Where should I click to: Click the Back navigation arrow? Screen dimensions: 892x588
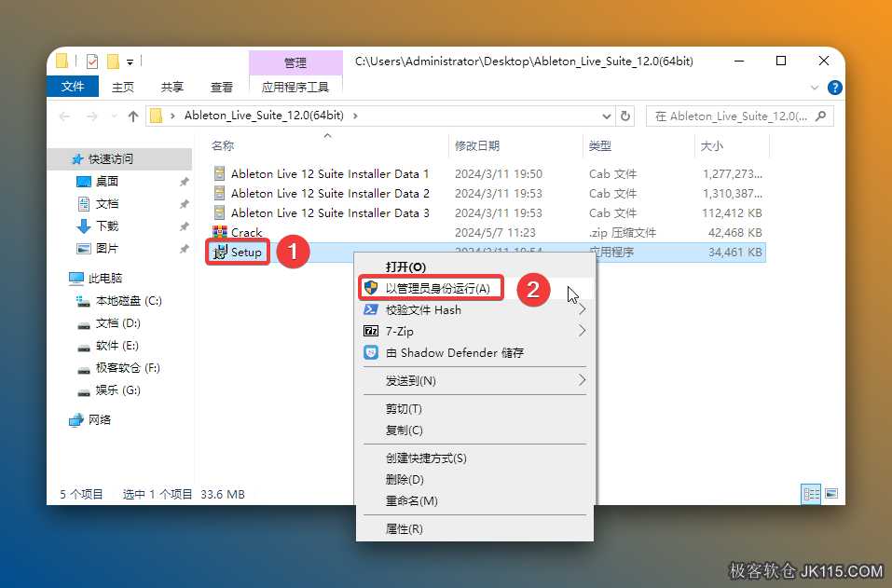(x=64, y=116)
